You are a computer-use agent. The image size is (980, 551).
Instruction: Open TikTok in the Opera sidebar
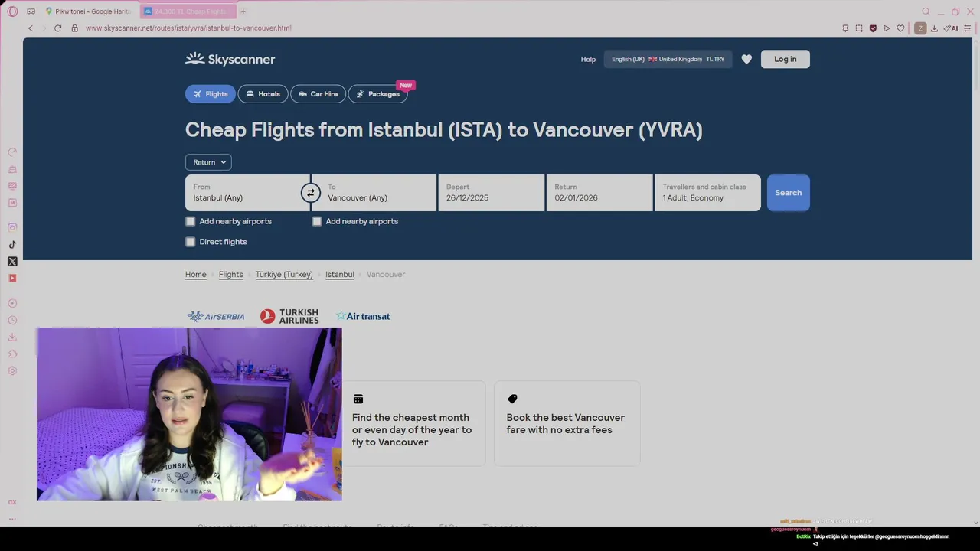(x=12, y=245)
